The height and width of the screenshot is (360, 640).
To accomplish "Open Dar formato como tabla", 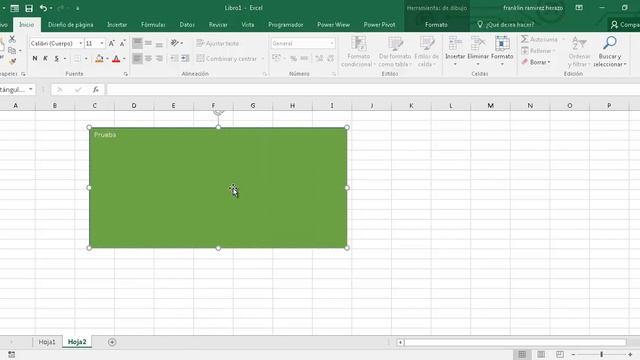I will pos(395,51).
